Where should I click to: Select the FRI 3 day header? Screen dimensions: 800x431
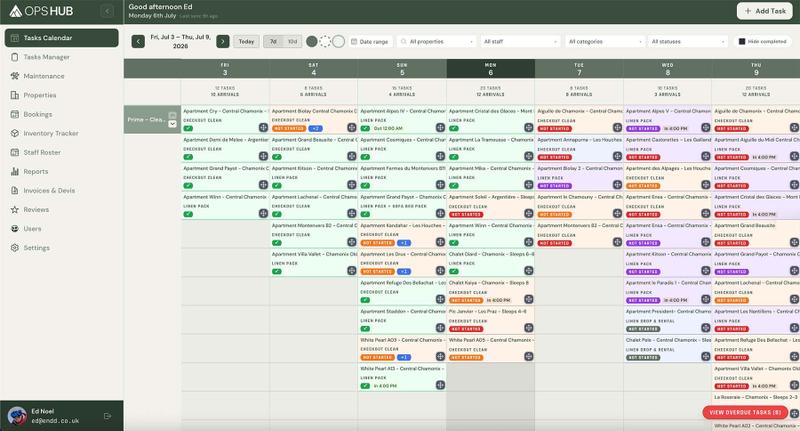(225, 69)
